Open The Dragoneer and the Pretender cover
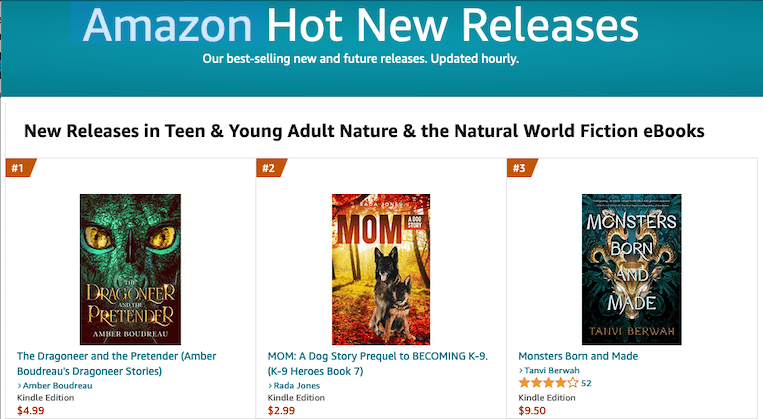This screenshot has height=419, width=763. tap(130, 270)
